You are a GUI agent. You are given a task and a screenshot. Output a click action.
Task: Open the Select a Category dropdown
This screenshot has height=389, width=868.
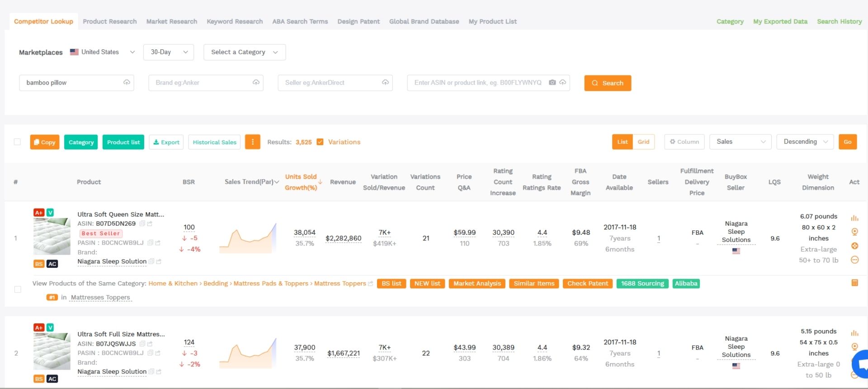coord(245,52)
